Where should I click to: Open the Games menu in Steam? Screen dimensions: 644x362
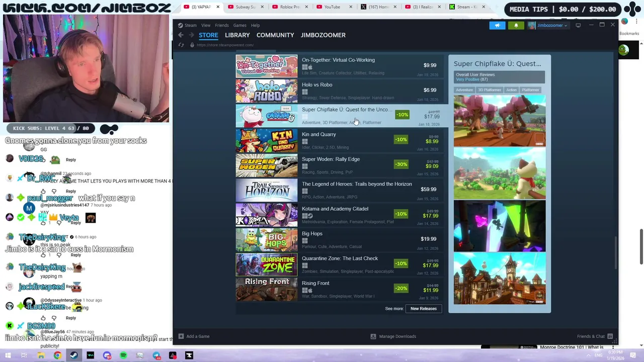tap(239, 25)
